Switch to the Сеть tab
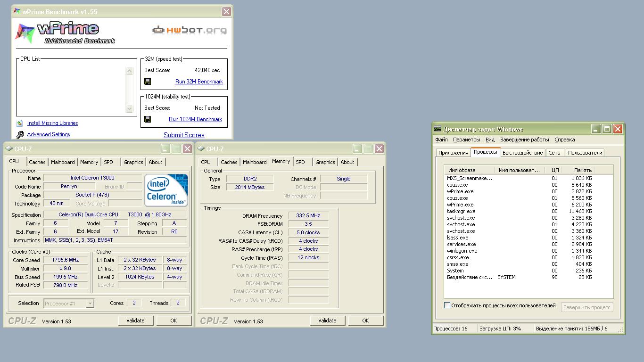 tap(554, 153)
